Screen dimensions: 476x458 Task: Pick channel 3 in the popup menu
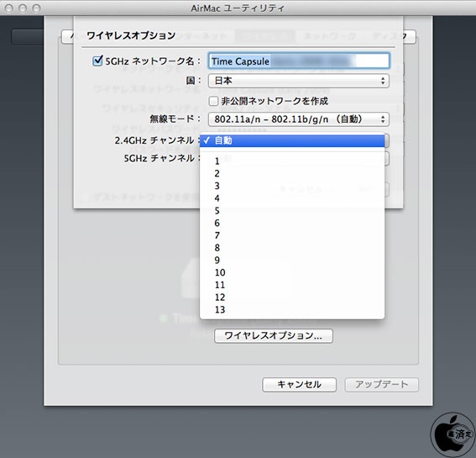(x=292, y=186)
